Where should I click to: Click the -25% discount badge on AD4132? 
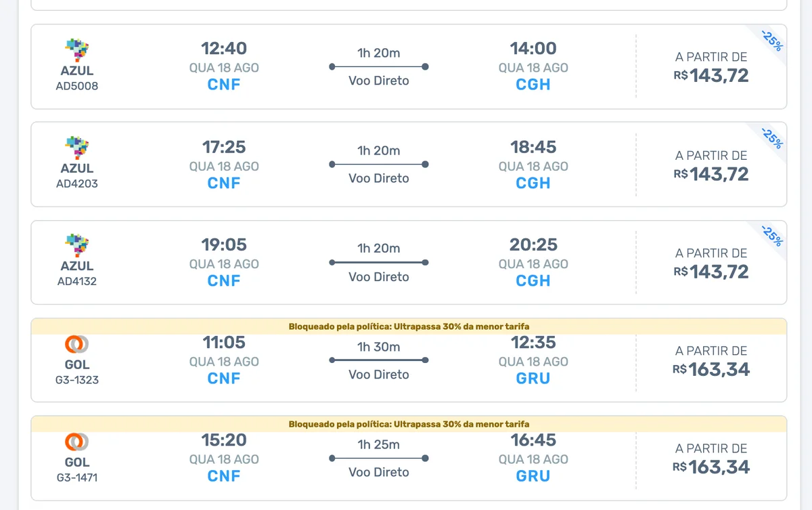point(771,236)
